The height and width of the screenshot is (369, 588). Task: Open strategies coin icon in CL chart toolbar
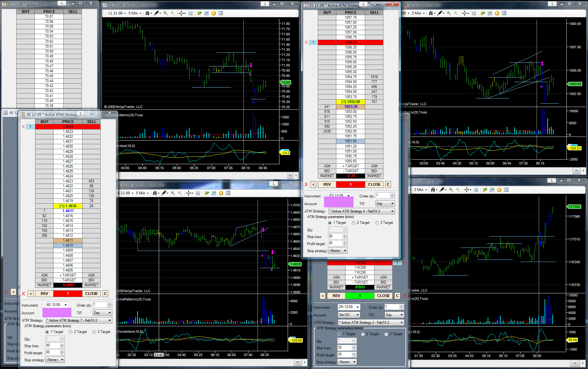214,13
